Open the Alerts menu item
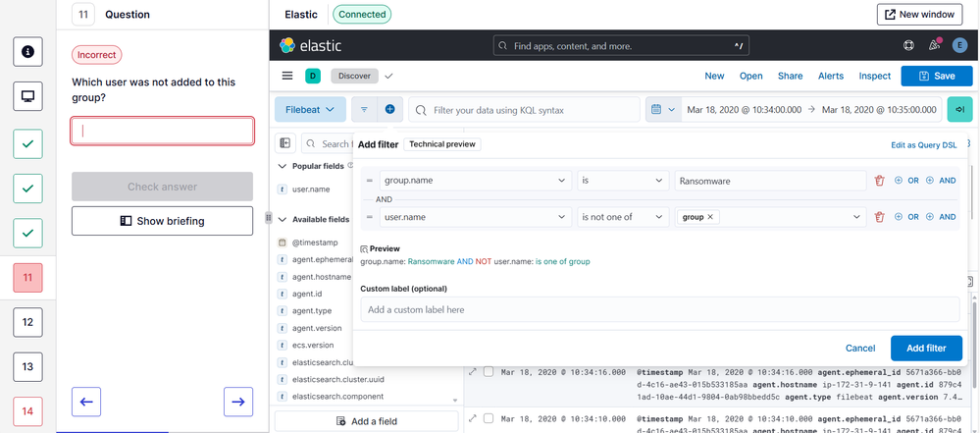Screen dimensions: 980x433 click(830, 76)
